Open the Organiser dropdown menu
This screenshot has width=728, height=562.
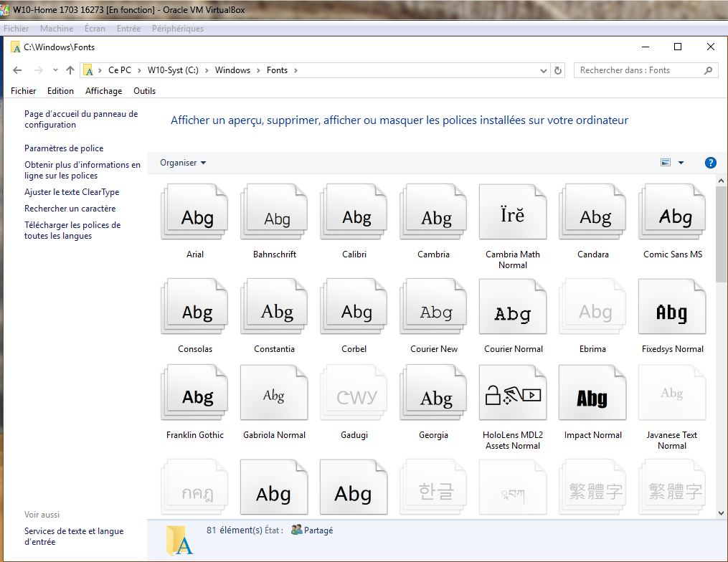[x=183, y=163]
